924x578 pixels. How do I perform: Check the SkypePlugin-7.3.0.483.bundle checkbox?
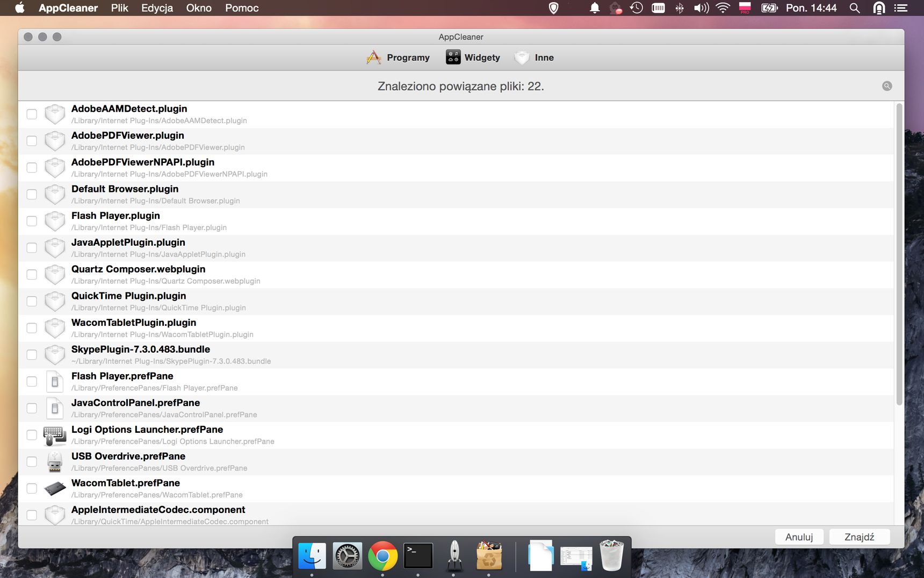coord(32,355)
